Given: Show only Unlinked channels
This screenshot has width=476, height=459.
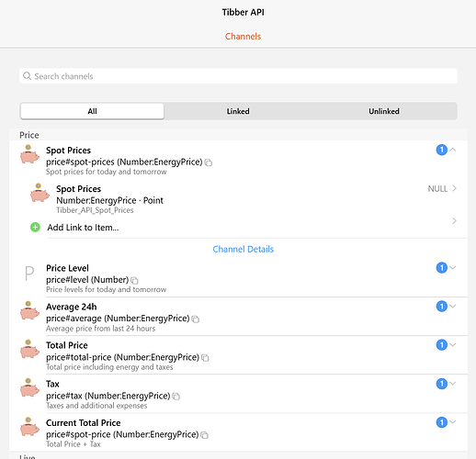Looking at the screenshot, I should pos(384,111).
